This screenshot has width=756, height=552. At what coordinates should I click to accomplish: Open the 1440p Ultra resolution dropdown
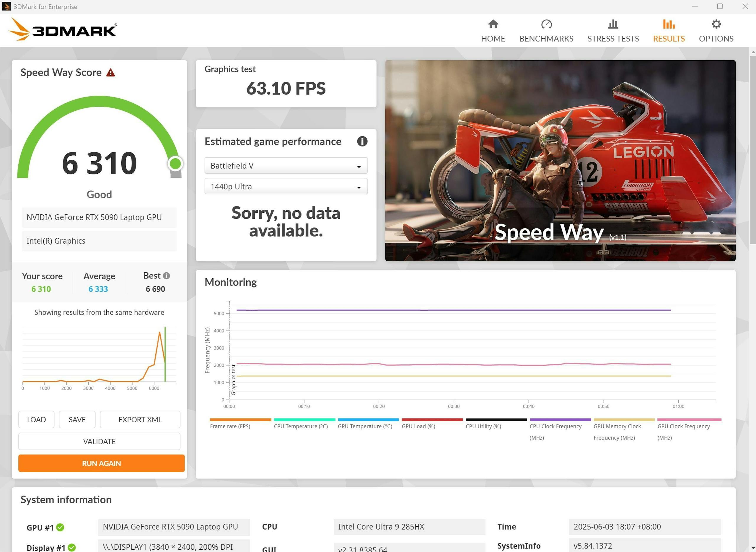286,186
